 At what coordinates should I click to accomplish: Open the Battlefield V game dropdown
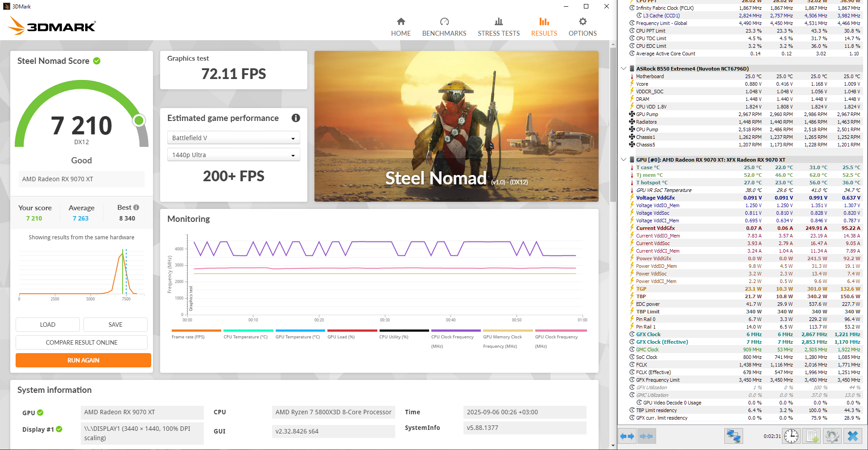pos(233,138)
